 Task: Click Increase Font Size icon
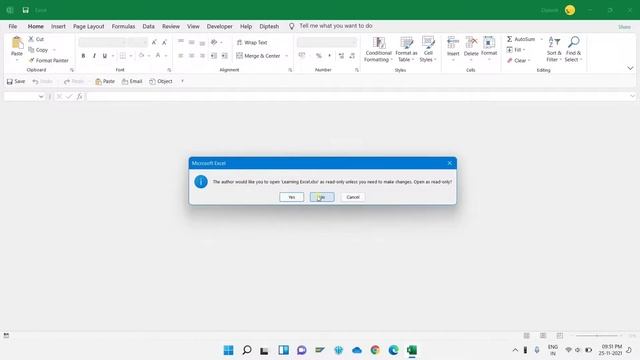pos(154,42)
